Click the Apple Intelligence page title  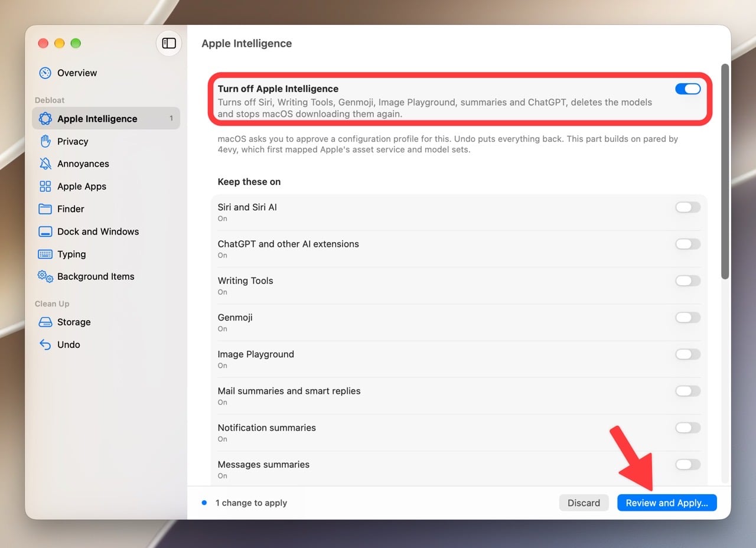247,43
